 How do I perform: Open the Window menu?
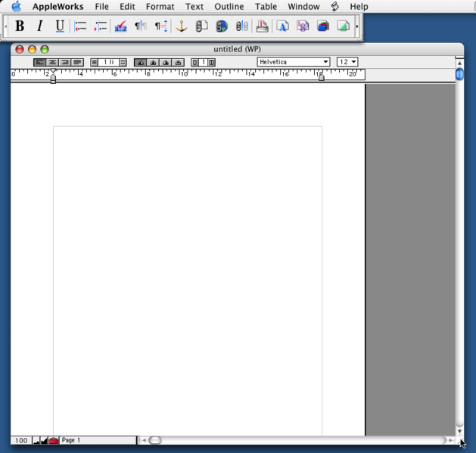click(303, 6)
